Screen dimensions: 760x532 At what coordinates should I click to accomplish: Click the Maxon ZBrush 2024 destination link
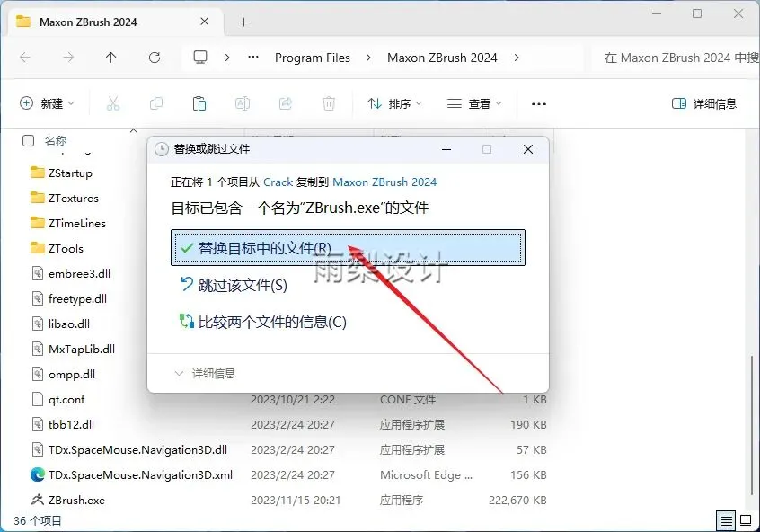click(384, 182)
